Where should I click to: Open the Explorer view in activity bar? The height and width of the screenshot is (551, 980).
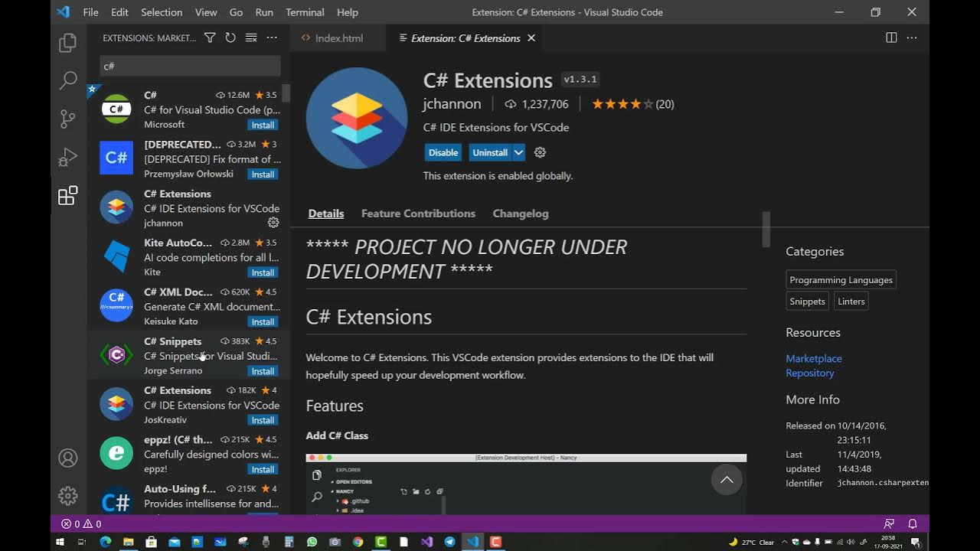point(67,43)
